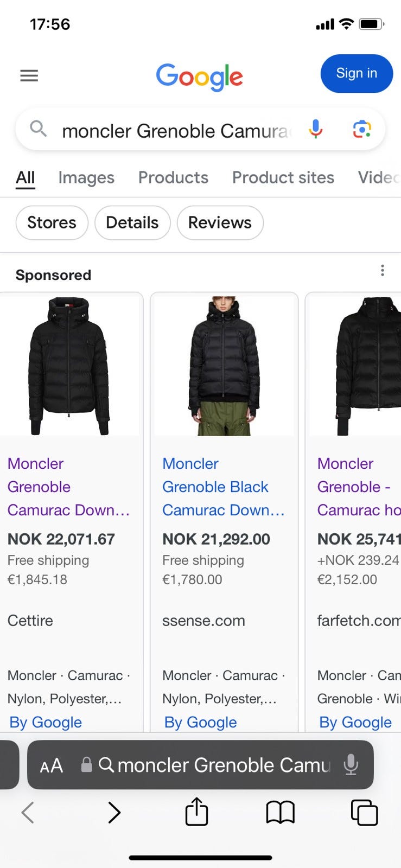Open the Google hamburger menu
401x868 pixels.
[29, 75]
